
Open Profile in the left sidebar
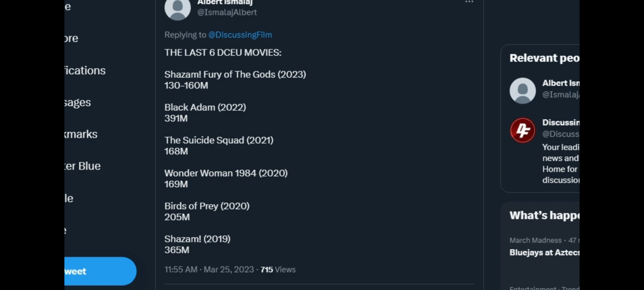69,198
